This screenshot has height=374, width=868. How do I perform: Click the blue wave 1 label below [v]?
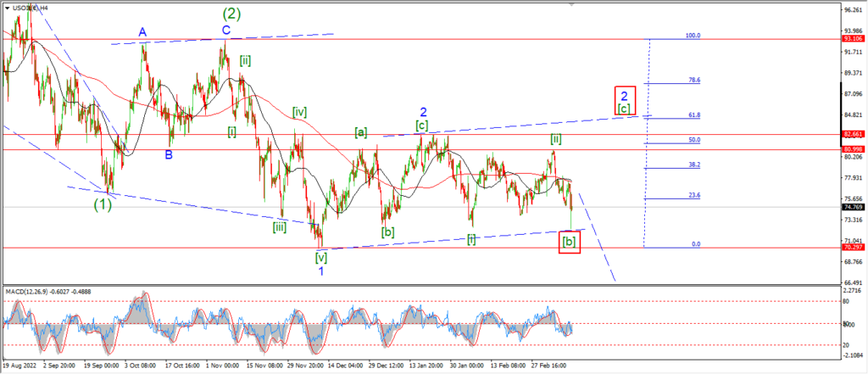[321, 271]
